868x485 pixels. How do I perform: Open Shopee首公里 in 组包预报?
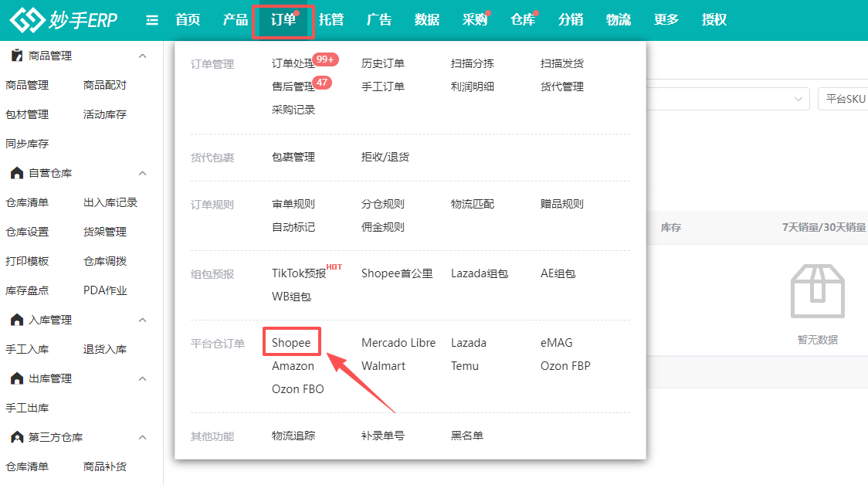[x=397, y=273]
